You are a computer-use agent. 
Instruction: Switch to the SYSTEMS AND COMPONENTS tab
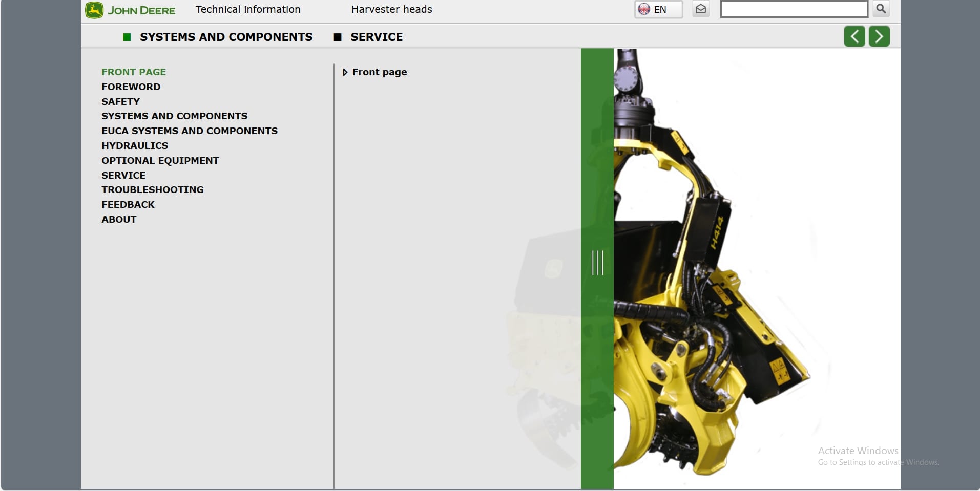[x=226, y=37]
